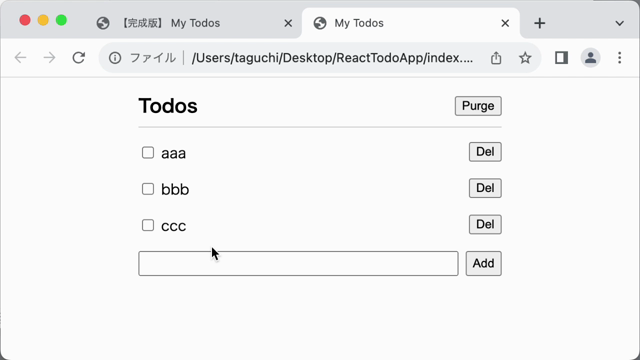Click the Purge button
The height and width of the screenshot is (360, 640).
tap(478, 106)
